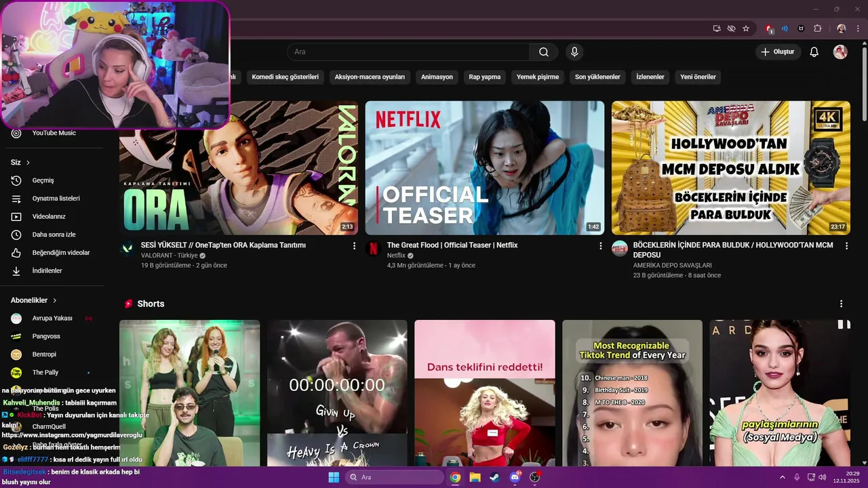Screen dimensions: 868x488
Task: Click the Windows Start button
Action: 334,477
